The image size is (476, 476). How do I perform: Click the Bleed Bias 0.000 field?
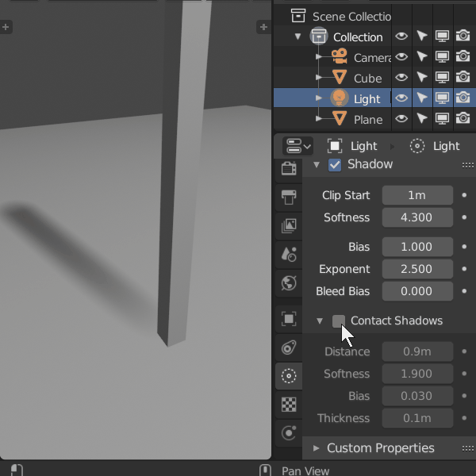[x=417, y=291]
